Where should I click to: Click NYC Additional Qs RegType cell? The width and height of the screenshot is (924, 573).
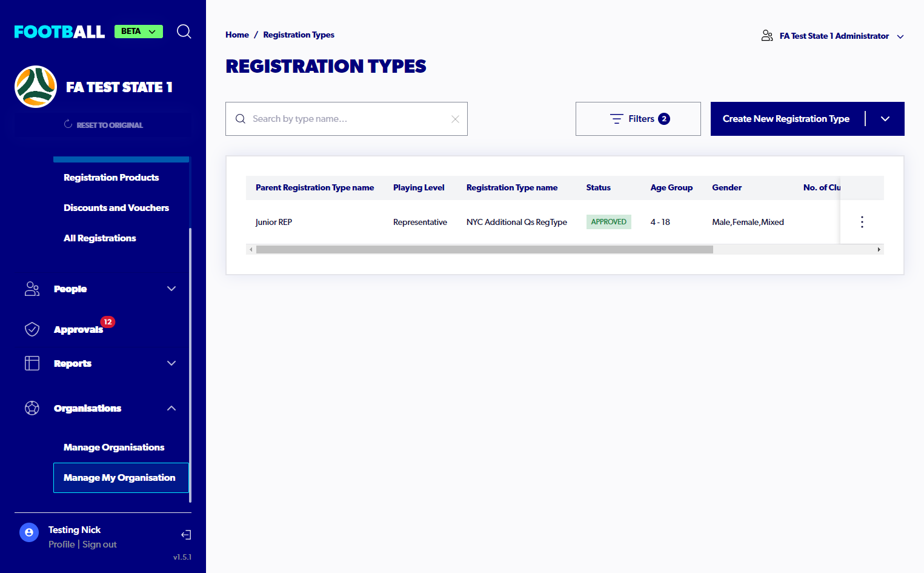(x=517, y=223)
